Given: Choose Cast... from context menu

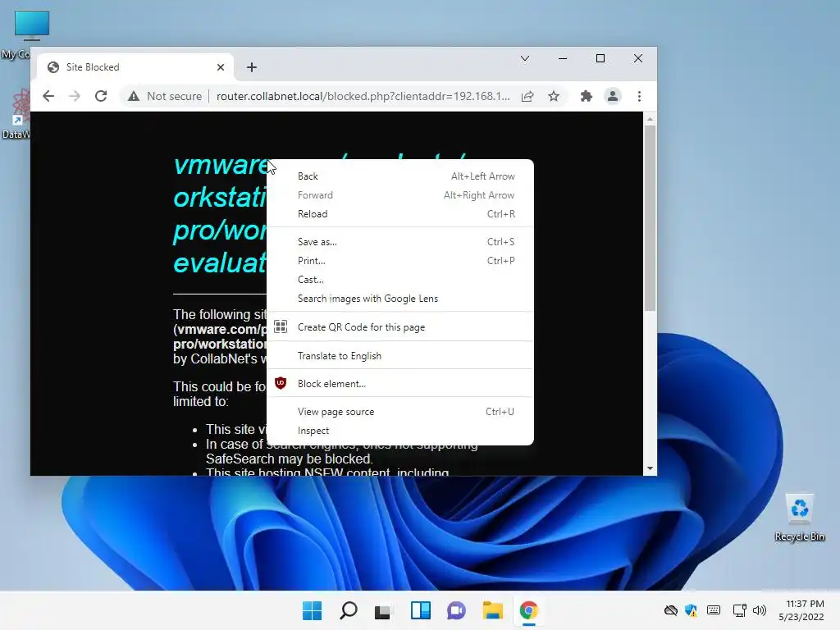Looking at the screenshot, I should [400, 280].
